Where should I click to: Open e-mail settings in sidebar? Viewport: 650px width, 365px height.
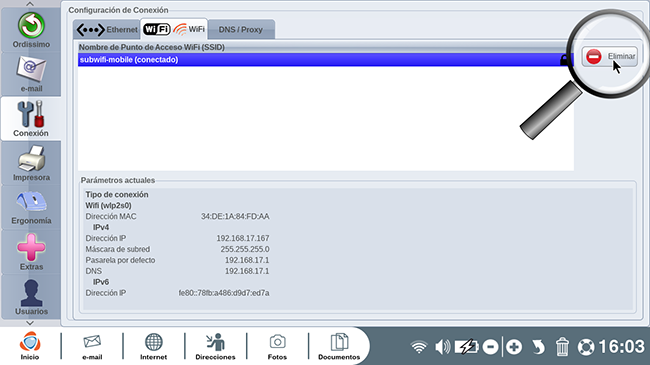31,74
